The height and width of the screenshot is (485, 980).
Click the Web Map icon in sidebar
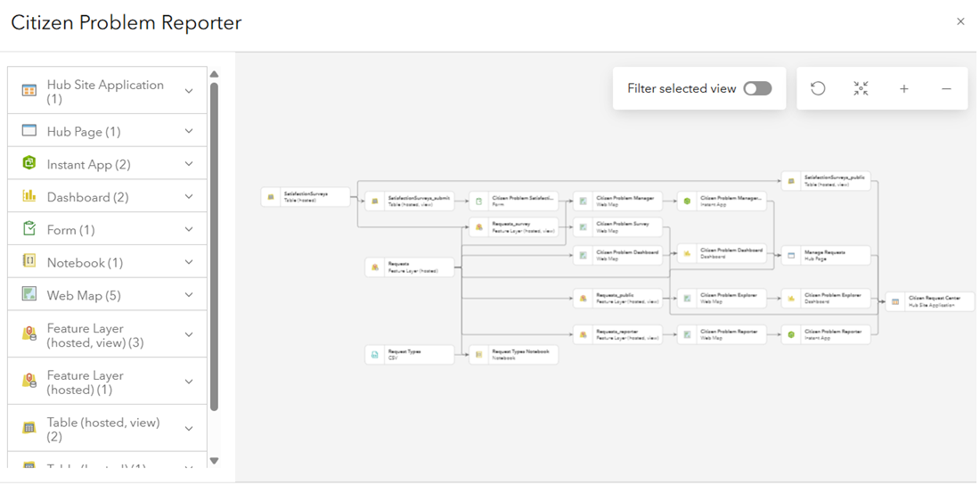(29, 294)
